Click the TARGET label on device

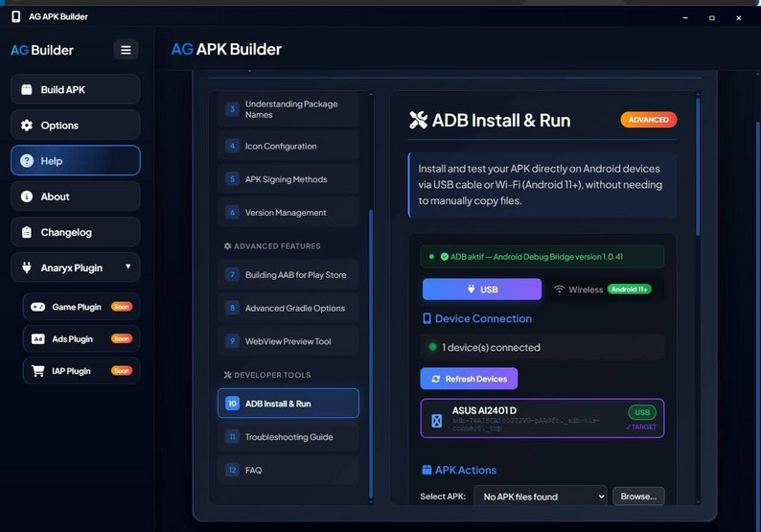(641, 428)
